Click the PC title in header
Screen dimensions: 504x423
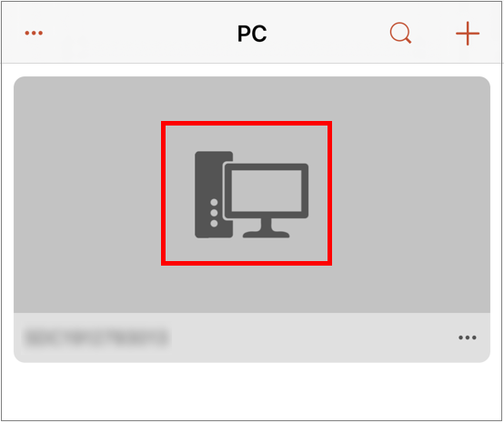tap(252, 34)
